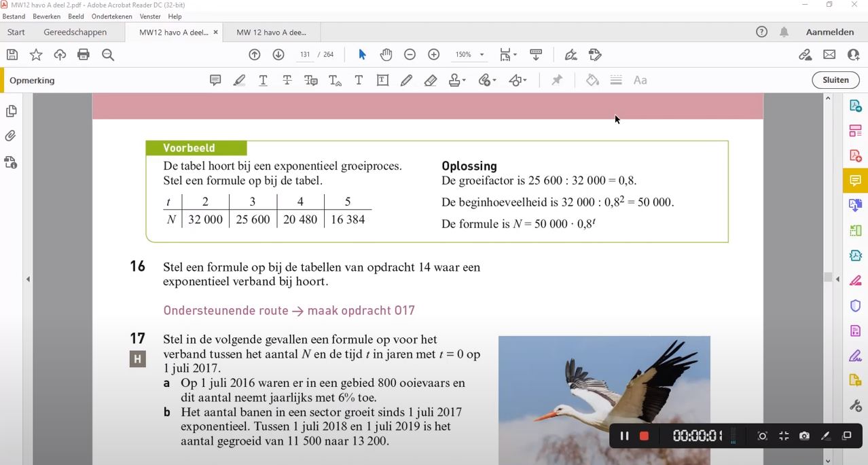Click the Aa text properties icon
The image size is (868, 465).
click(640, 80)
